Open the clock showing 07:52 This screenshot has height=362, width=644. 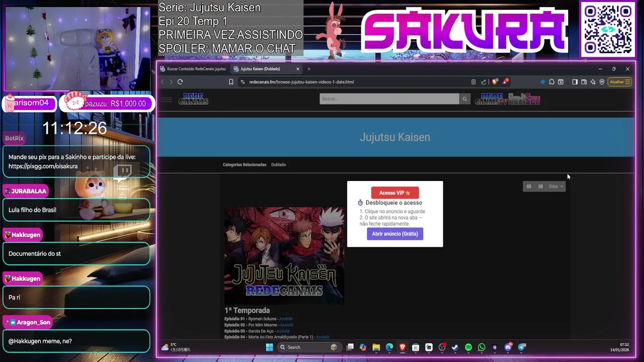point(619,347)
